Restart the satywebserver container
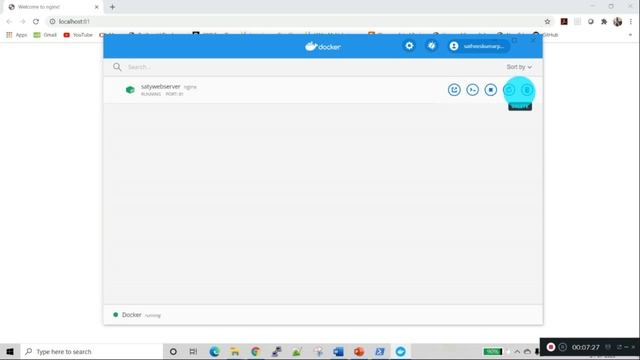This screenshot has width=640, height=360. [509, 90]
